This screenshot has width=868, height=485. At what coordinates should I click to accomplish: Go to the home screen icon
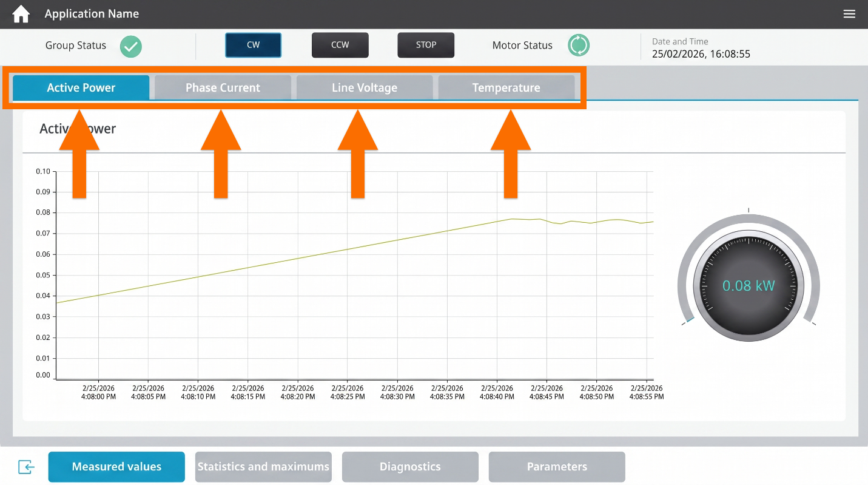point(21,14)
